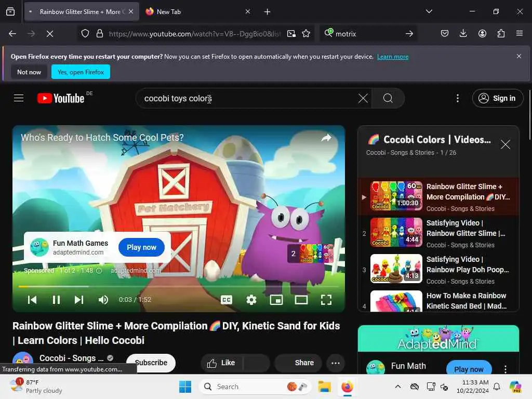Select Rainbow Glitter Slime + More Compilation playlist video

pos(438,196)
